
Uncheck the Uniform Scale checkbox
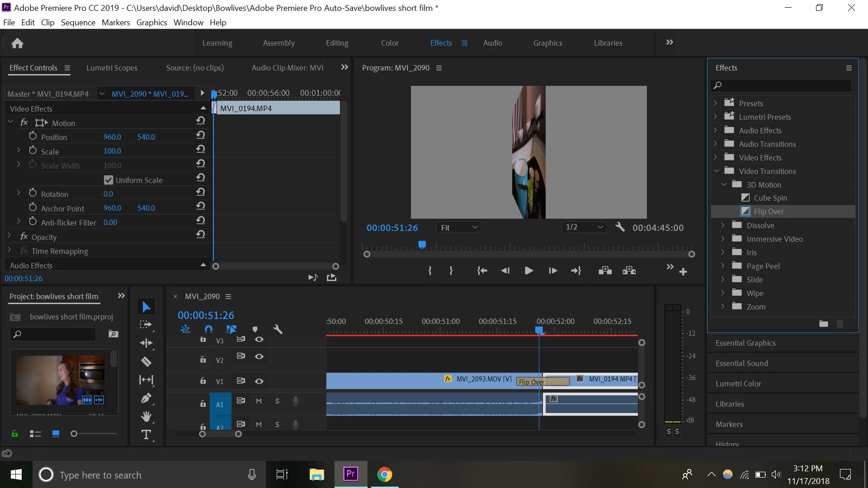(108, 180)
